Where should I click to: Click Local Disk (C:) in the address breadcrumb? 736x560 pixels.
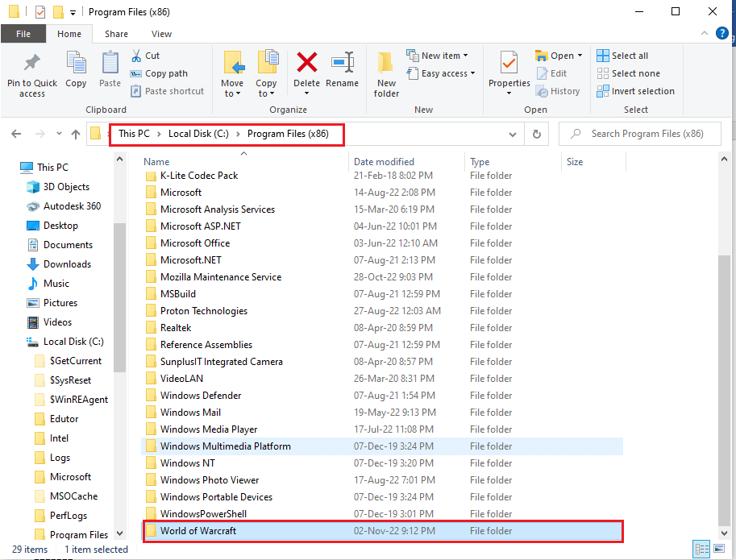click(x=198, y=134)
